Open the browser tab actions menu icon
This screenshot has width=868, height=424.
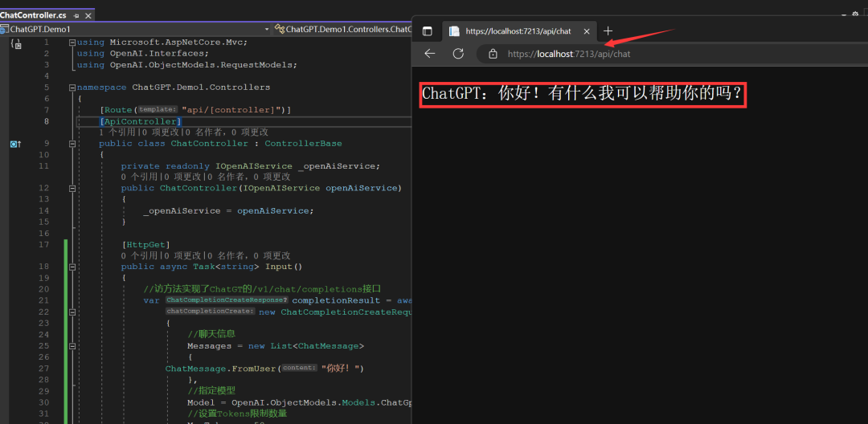coord(428,31)
